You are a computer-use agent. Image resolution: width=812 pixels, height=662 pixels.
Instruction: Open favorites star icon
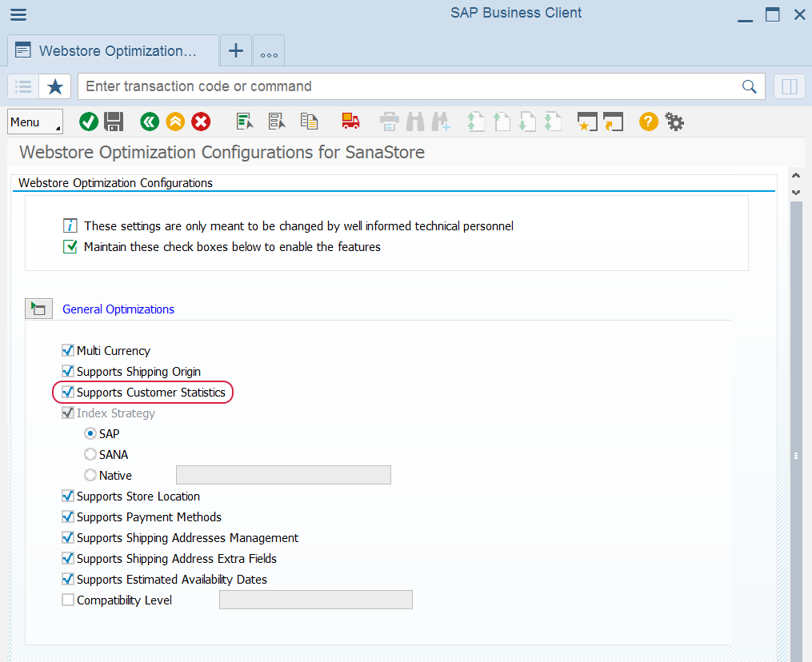[55, 86]
